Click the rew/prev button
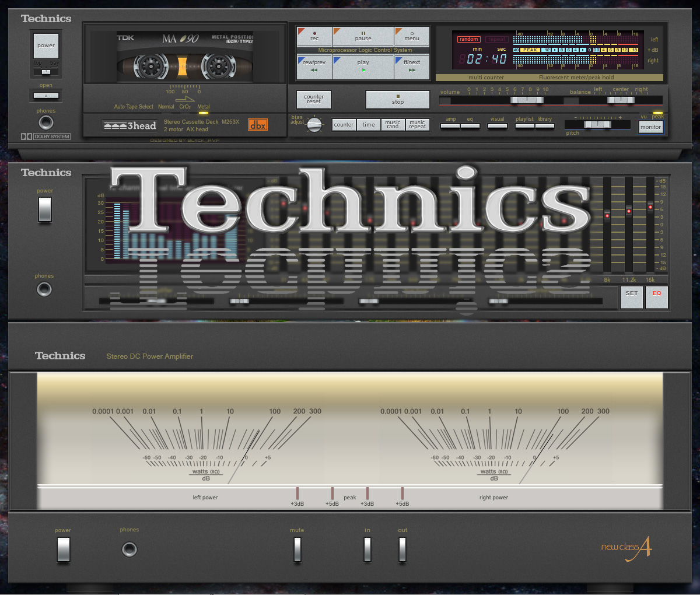 [314, 66]
